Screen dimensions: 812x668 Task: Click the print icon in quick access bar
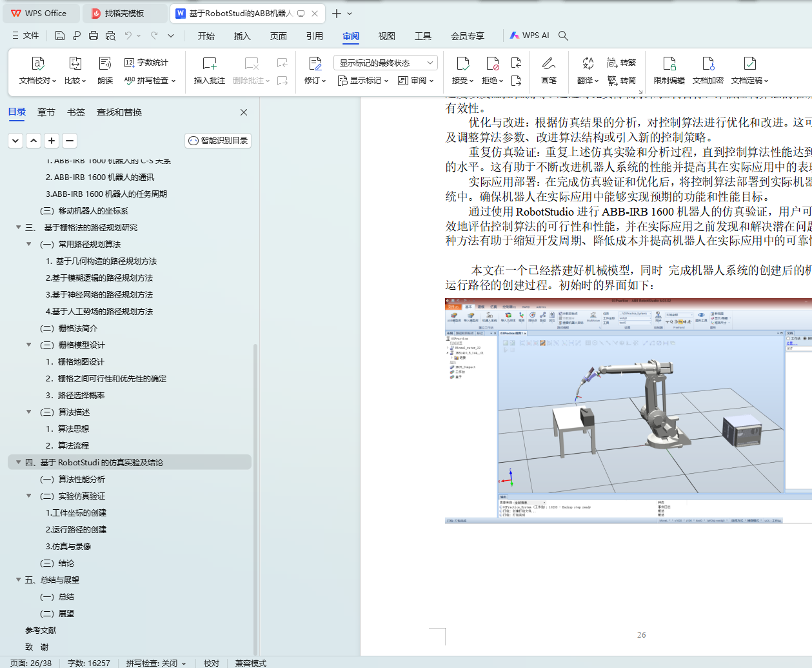tap(94, 35)
